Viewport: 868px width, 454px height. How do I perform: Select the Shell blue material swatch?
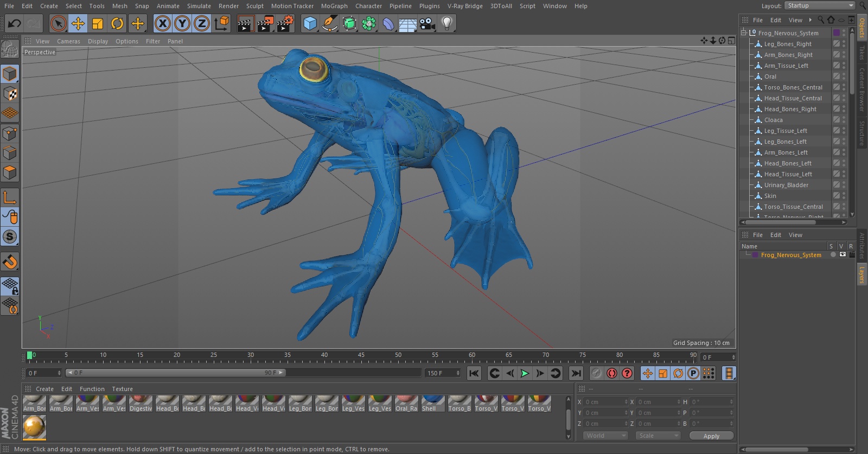[x=433, y=403]
